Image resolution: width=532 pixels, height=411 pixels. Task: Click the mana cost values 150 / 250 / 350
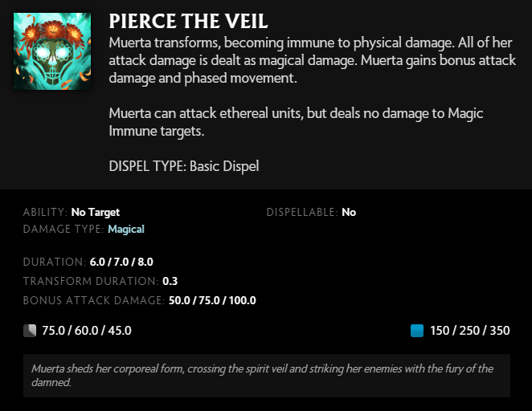470,330
